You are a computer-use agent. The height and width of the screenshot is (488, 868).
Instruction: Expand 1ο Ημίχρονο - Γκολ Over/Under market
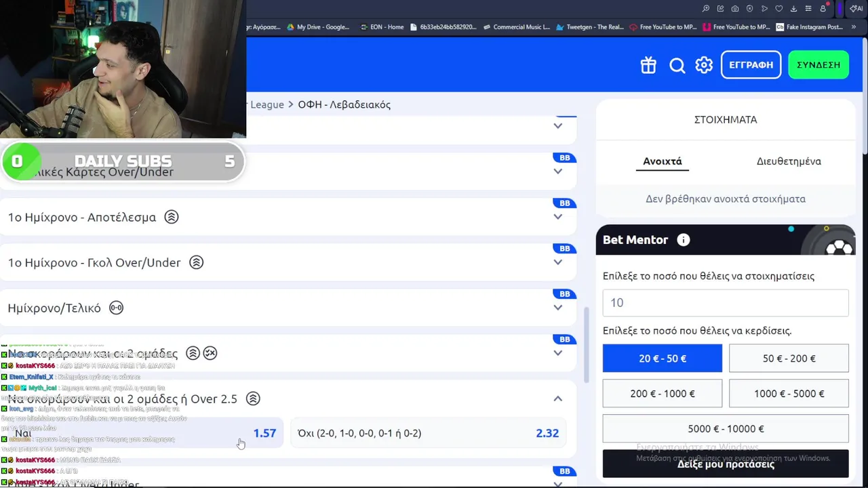pos(558,262)
